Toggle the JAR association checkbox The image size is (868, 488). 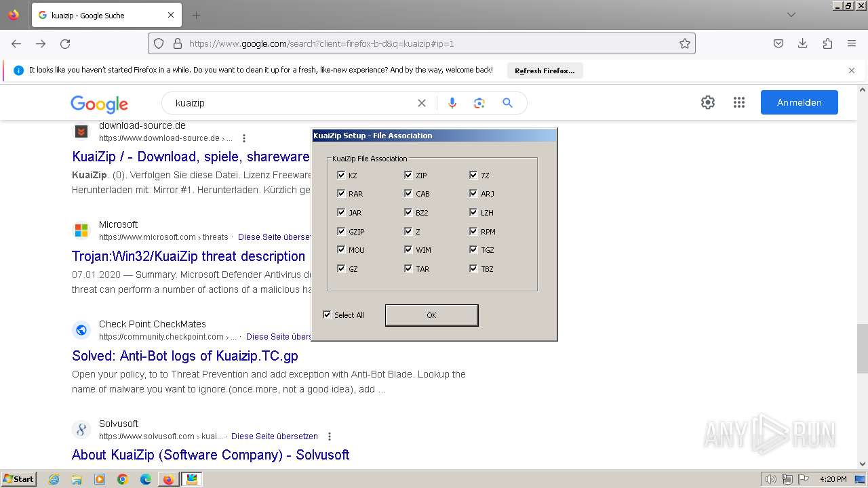[x=341, y=212]
